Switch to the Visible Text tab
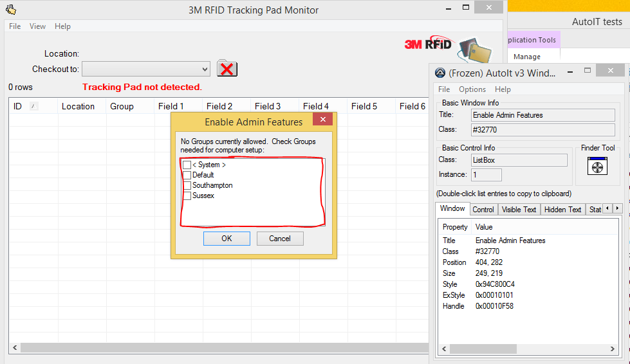This screenshot has height=364, width=630. coord(519,210)
